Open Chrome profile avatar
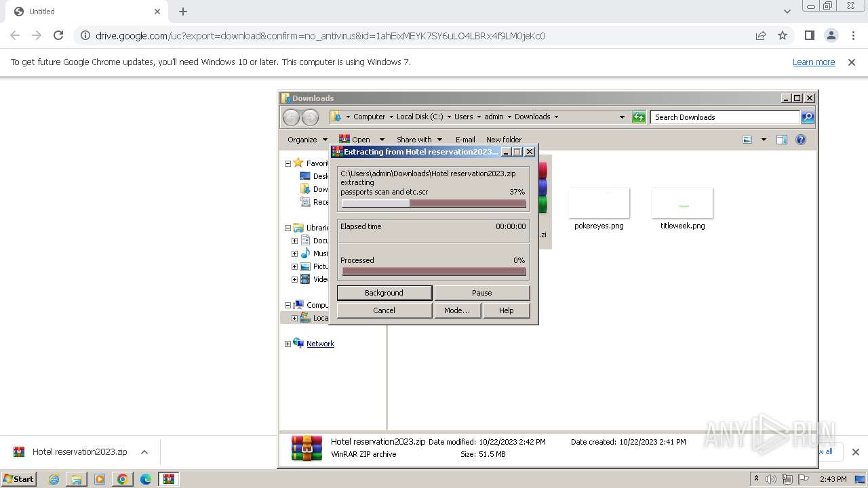Image resolution: width=868 pixels, height=488 pixels. point(831,35)
